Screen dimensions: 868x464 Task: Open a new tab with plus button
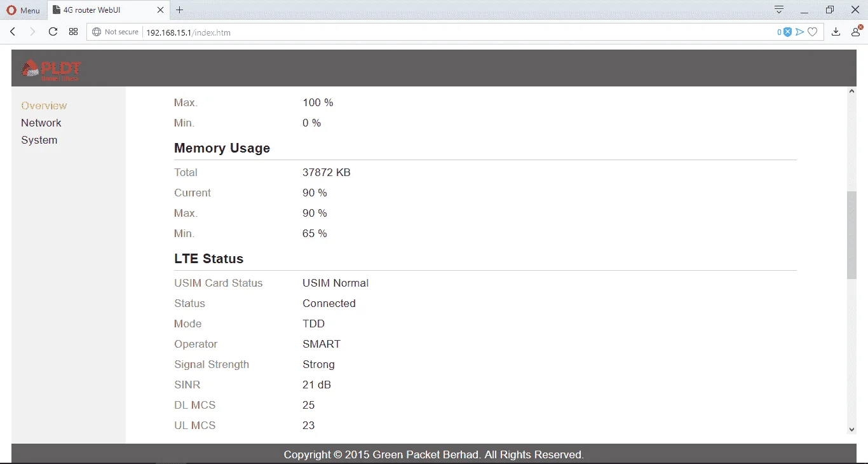pyautogui.click(x=180, y=10)
